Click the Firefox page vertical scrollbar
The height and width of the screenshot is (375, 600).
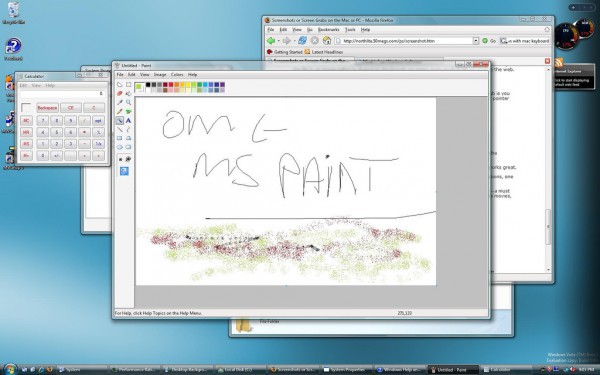548,170
